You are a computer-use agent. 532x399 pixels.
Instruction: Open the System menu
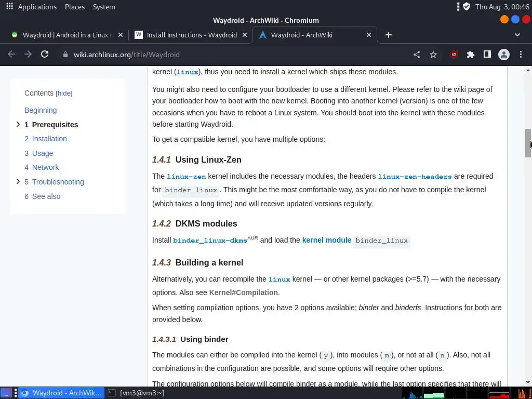click(x=104, y=7)
